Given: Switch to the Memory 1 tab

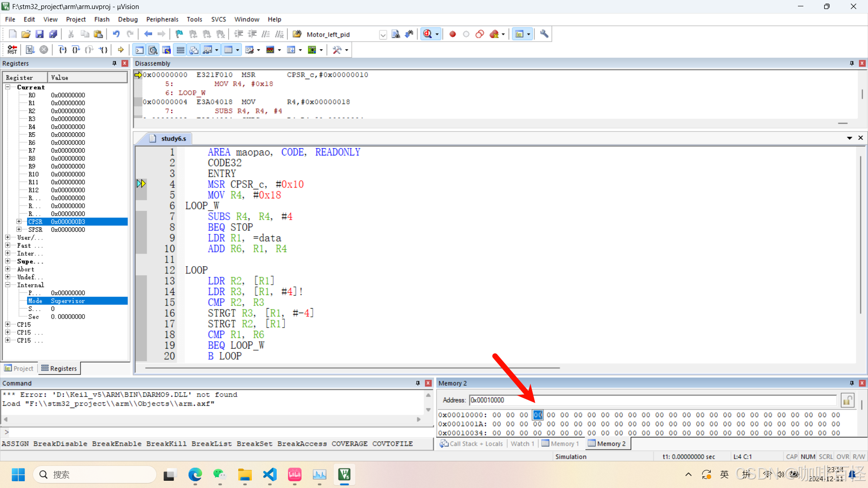Looking at the screenshot, I should click(x=561, y=444).
